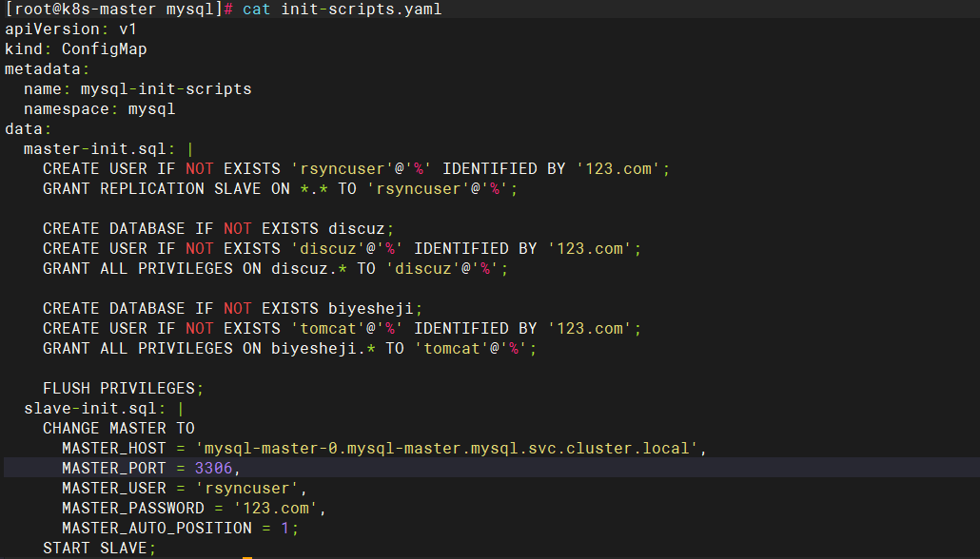The width and height of the screenshot is (980, 559).
Task: Click the 'kind: ConfigMap' line
Action: tap(75, 49)
